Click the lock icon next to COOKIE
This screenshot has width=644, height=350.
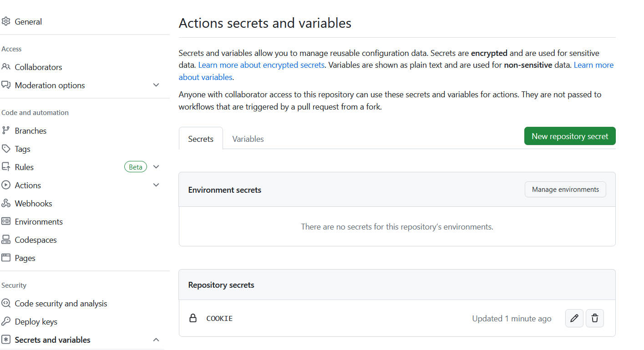(193, 318)
